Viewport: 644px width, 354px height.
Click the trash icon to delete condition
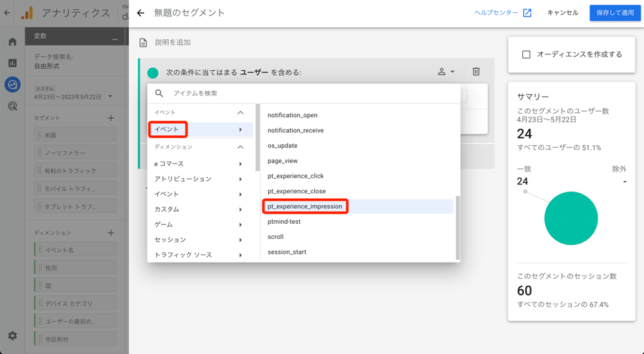coord(476,72)
